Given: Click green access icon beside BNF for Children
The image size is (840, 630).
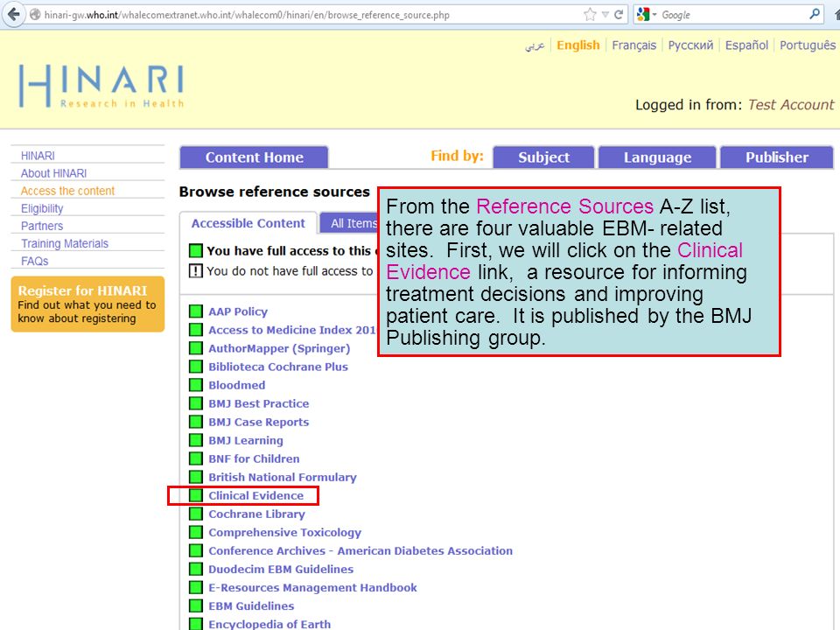Looking at the screenshot, I should click(195, 458).
